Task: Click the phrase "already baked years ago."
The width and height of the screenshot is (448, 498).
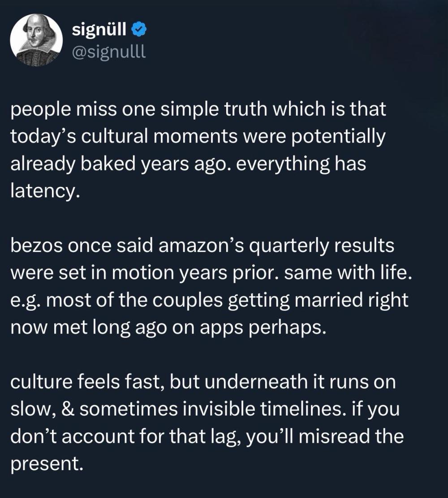Action: coord(121,164)
